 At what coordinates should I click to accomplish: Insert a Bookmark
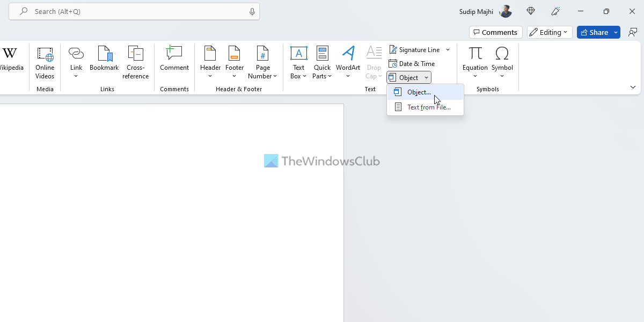click(x=104, y=59)
